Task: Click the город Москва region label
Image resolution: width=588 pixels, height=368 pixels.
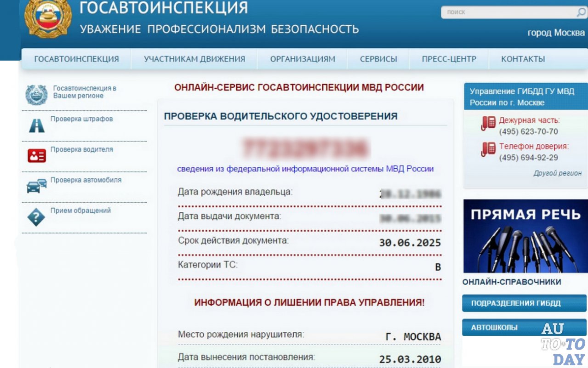Action: (556, 33)
